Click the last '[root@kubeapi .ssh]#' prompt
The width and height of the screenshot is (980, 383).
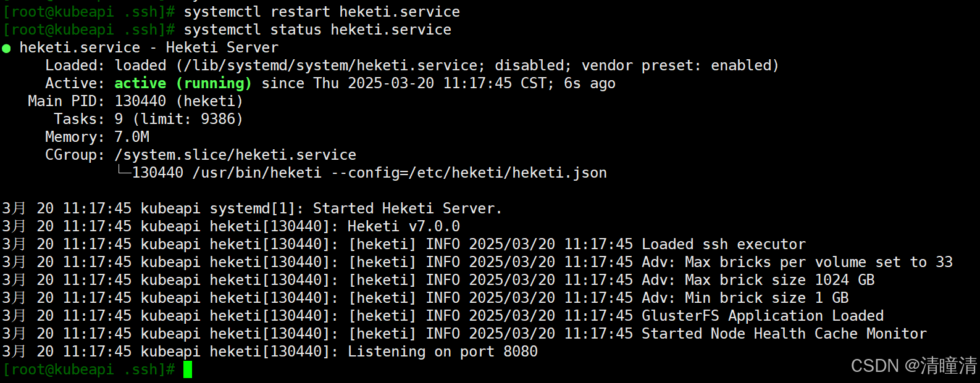[89, 369]
